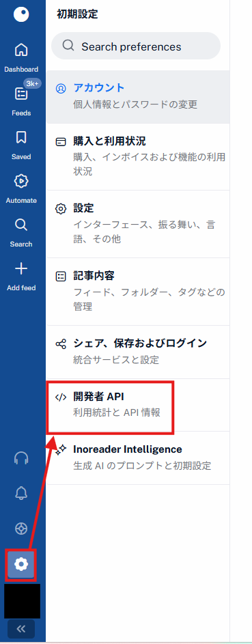
Task: Open the Dashboard home icon
Action: 21,50
